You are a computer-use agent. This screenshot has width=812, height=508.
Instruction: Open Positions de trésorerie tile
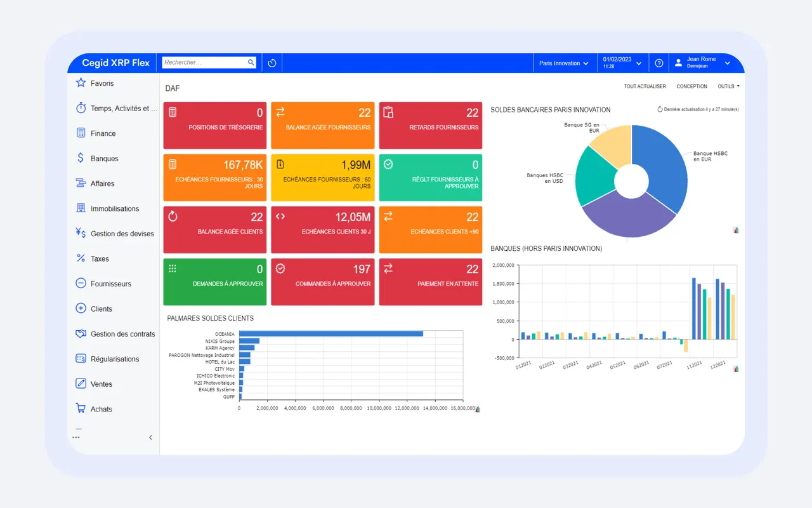pyautogui.click(x=214, y=125)
